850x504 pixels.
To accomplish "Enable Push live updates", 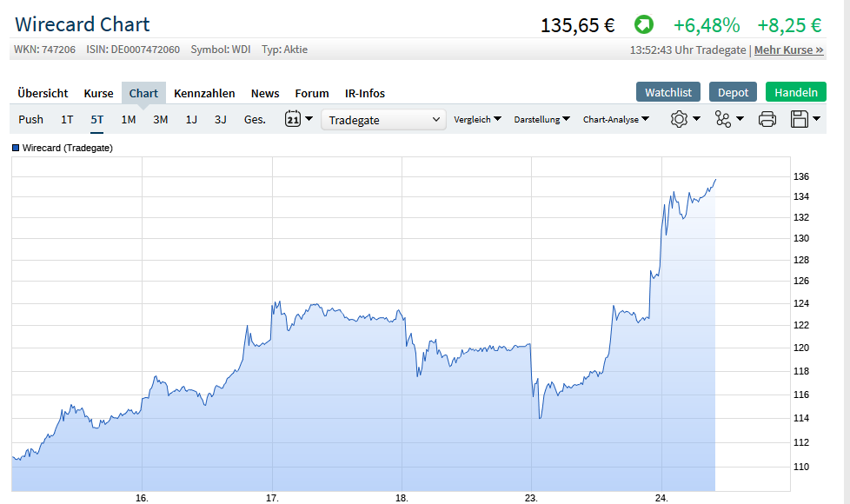I will [31, 119].
